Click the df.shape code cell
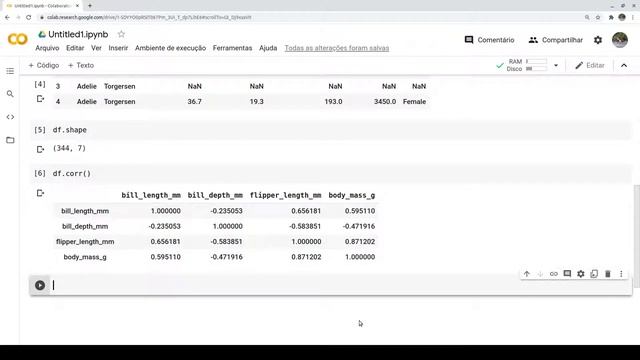The width and height of the screenshot is (640, 360). click(331, 130)
